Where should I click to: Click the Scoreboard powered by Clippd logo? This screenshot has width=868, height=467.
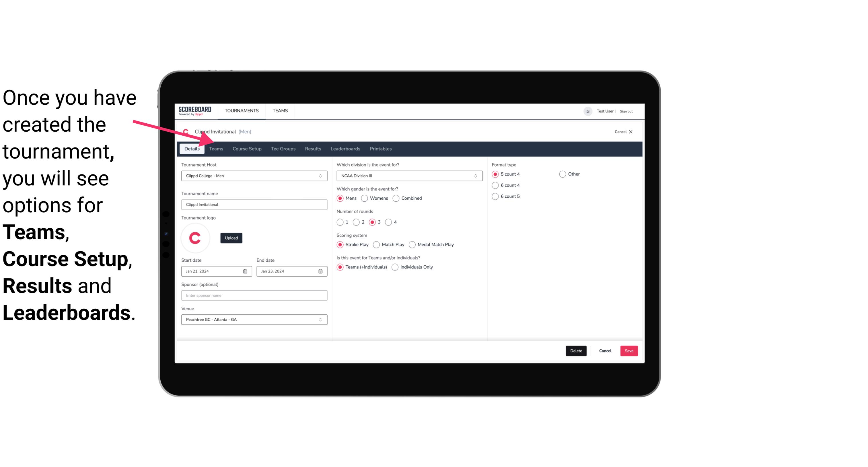click(195, 111)
